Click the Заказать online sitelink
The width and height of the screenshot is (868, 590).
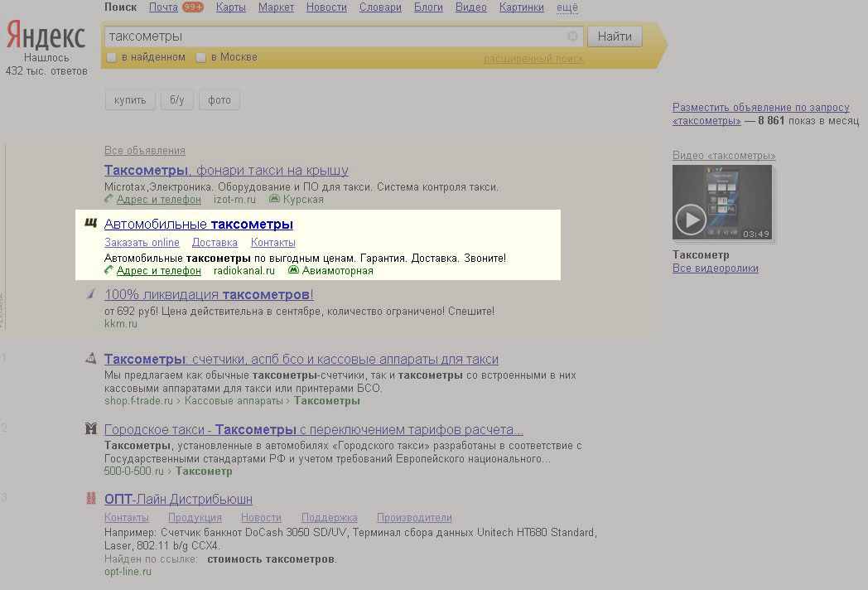tap(142, 242)
